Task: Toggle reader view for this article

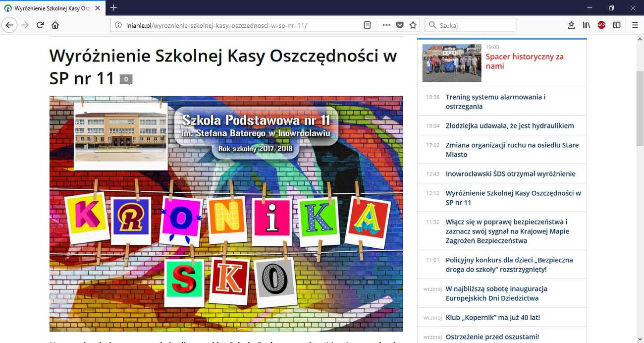Action: coord(367,25)
